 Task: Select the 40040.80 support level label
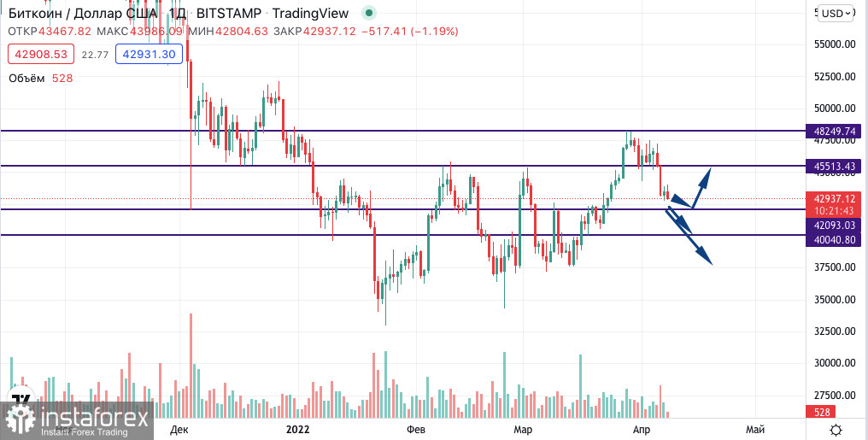[836, 240]
